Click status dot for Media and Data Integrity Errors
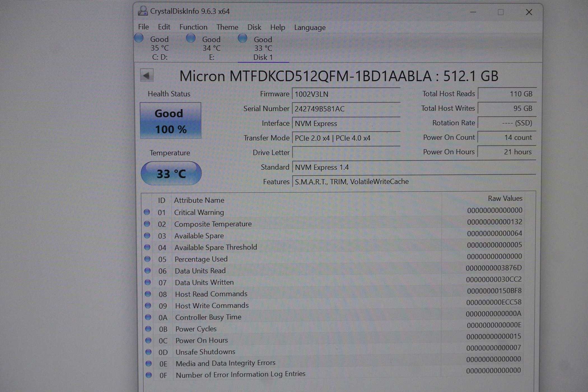 coord(149,363)
